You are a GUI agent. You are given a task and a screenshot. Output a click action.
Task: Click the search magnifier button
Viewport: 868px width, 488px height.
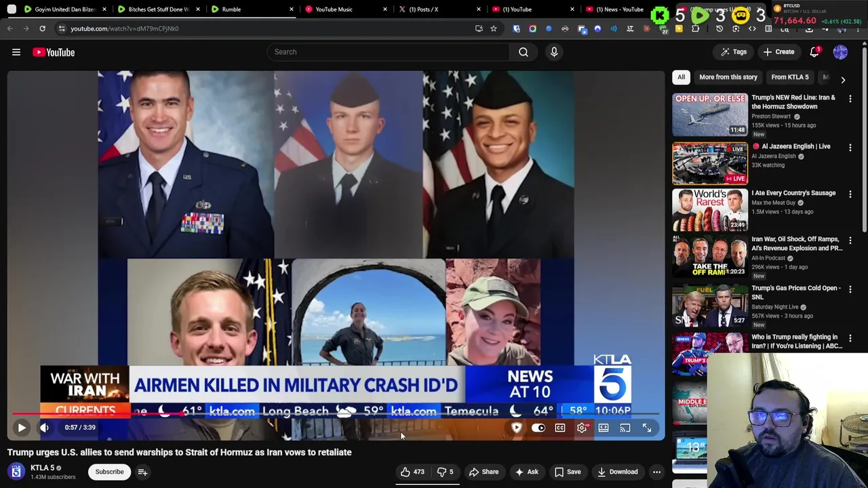524,52
